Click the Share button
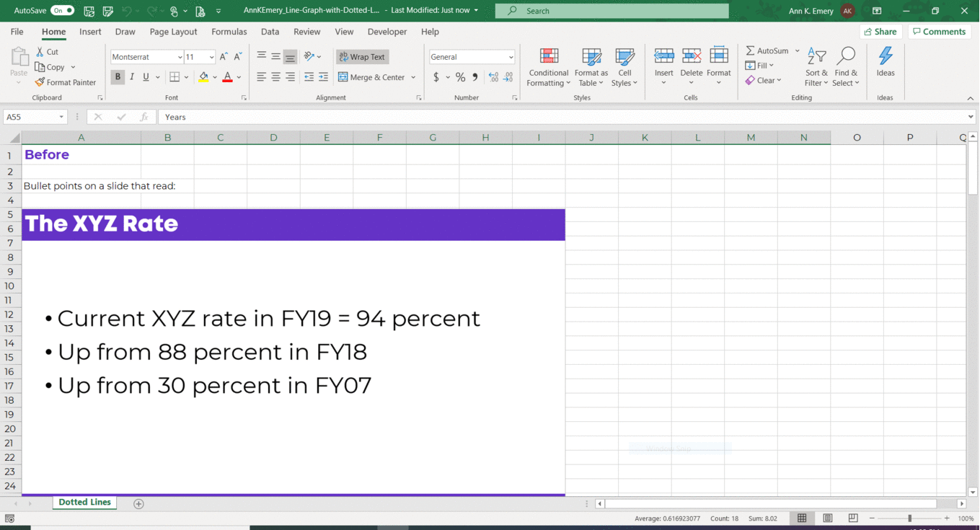Viewport: 980px width, 530px height. 880,32
